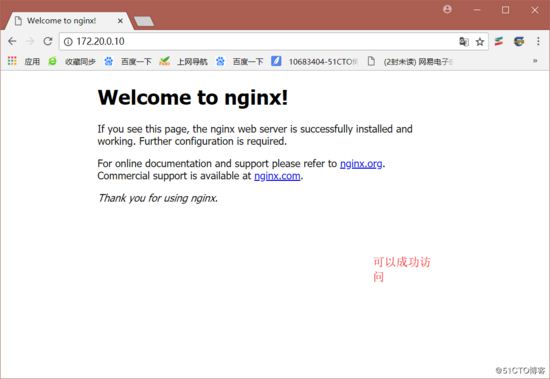Follow the nginx.org link
Screen dimensions: 550x379
pos(361,164)
